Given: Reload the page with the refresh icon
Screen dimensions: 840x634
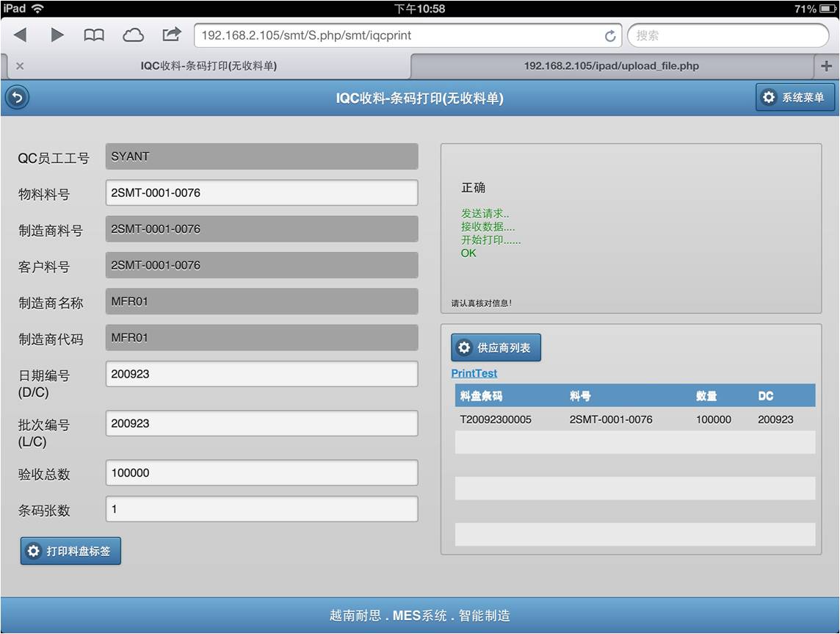Looking at the screenshot, I should [609, 35].
